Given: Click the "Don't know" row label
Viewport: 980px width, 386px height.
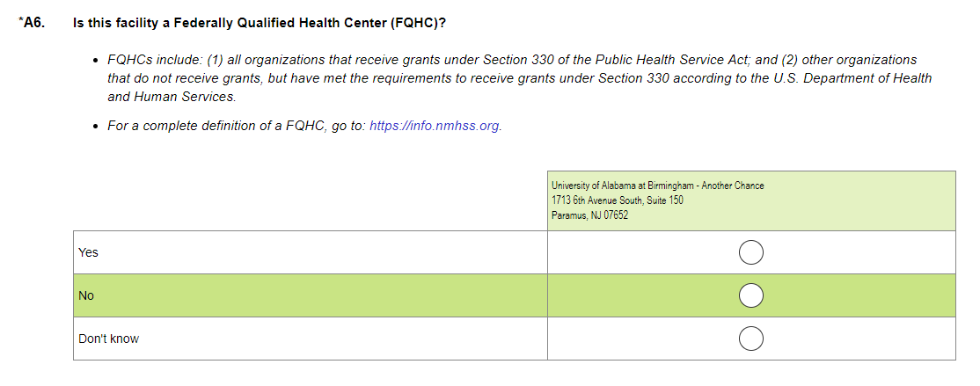Looking at the screenshot, I should tap(108, 339).
